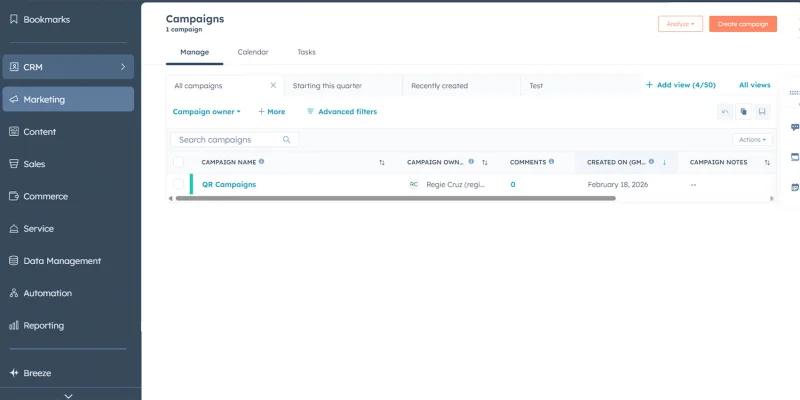Click info icon next to Campaign Name

coord(262,161)
